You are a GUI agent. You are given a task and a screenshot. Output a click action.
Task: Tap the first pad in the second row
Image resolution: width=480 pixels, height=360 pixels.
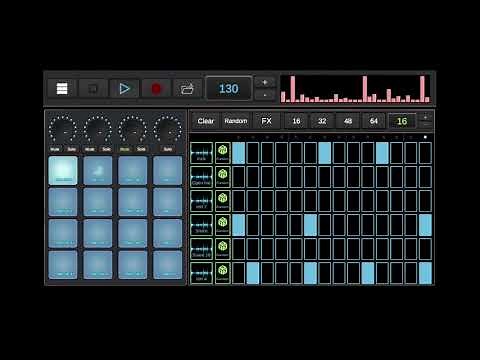point(63,202)
